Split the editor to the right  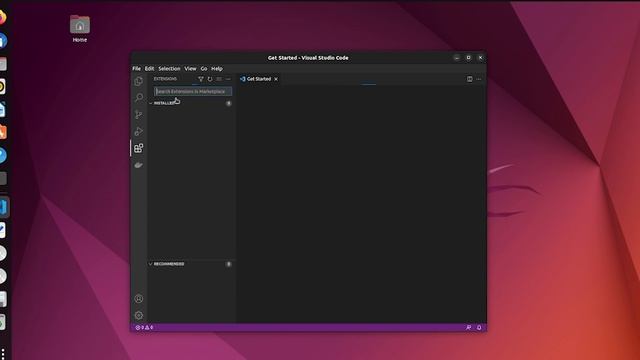click(470, 79)
